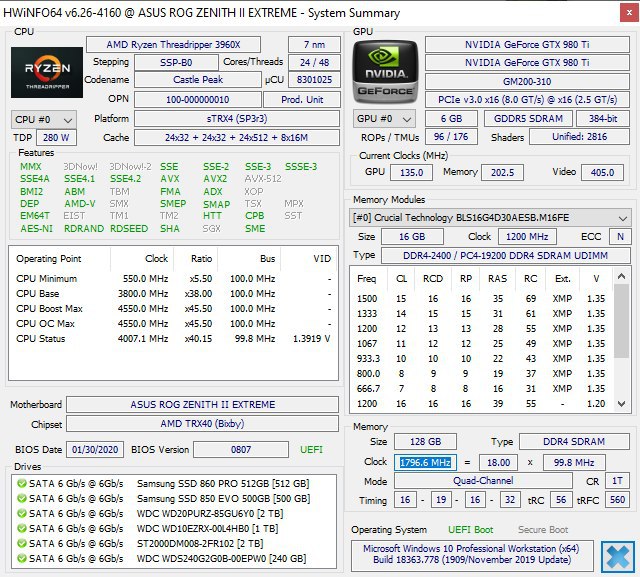Image resolution: width=640 pixels, height=577 pixels.
Task: Click the Unified: 2816 shaders field
Action: coord(580,137)
